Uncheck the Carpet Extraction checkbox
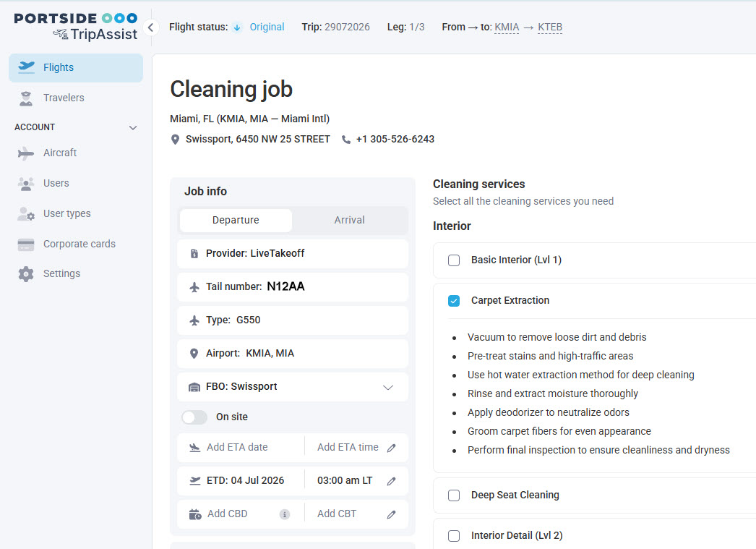756x549 pixels. click(x=454, y=301)
